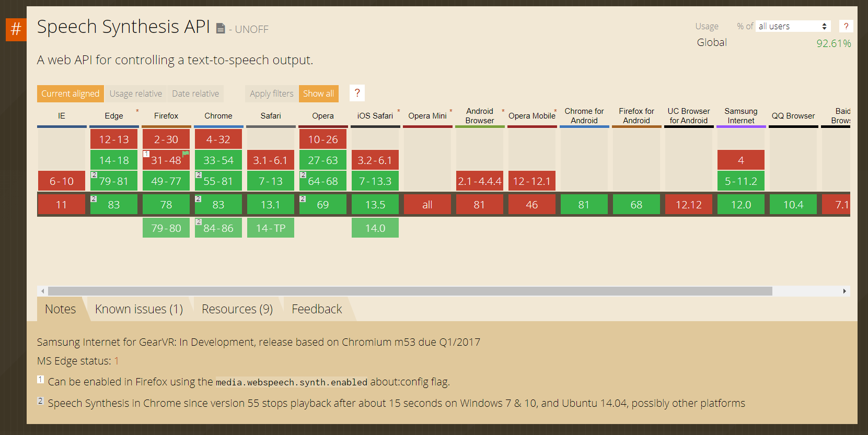Select the Safari 14-TP cell
This screenshot has width=868, height=435.
tap(271, 228)
